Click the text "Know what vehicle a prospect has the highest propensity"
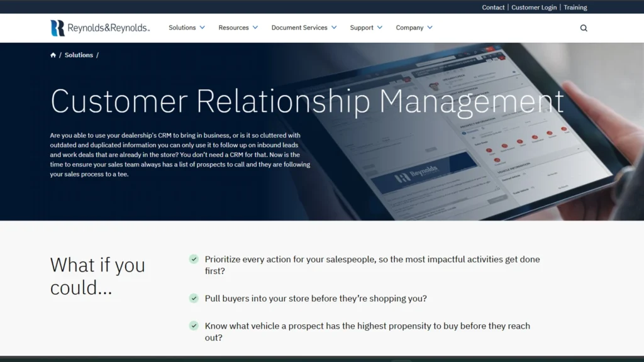 click(318, 326)
